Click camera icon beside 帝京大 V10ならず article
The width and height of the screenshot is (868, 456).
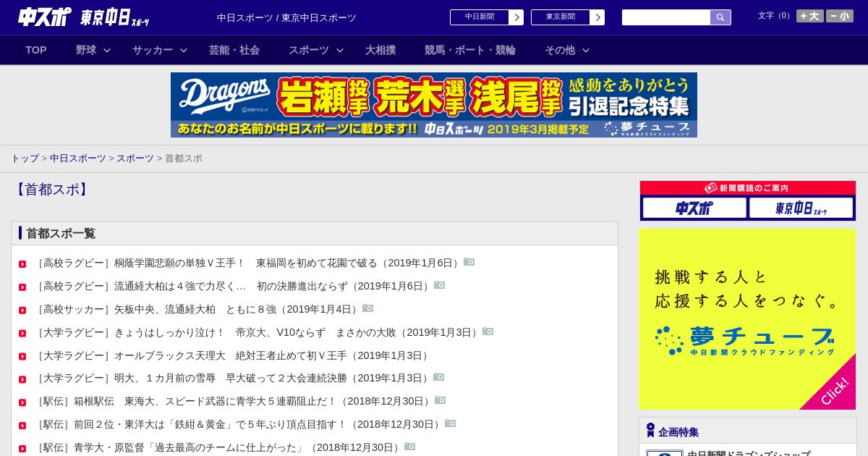pos(488,332)
